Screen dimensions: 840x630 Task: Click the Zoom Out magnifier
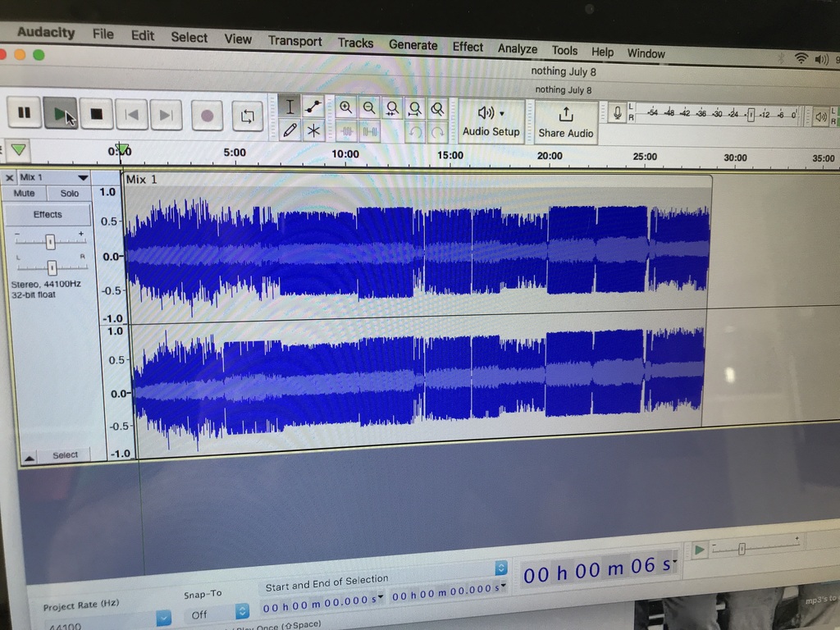click(x=369, y=108)
